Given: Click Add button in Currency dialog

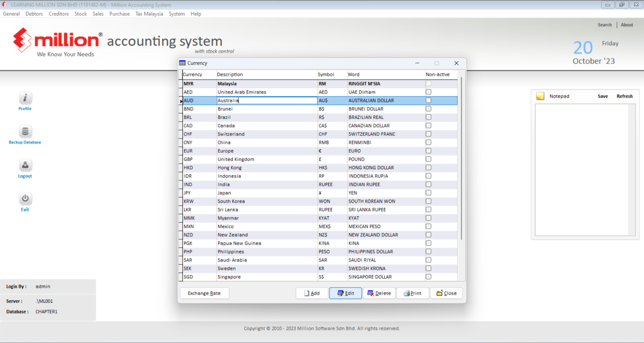Looking at the screenshot, I should 312,293.
